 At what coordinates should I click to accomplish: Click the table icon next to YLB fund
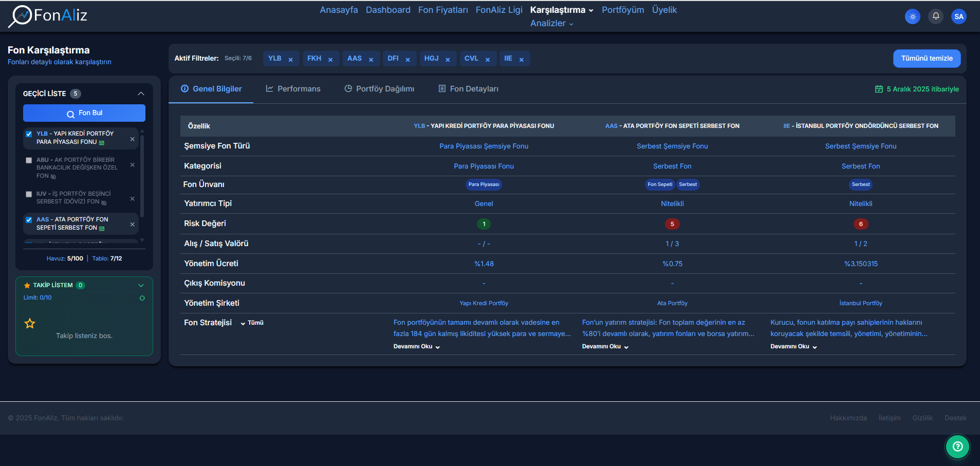pyautogui.click(x=102, y=143)
